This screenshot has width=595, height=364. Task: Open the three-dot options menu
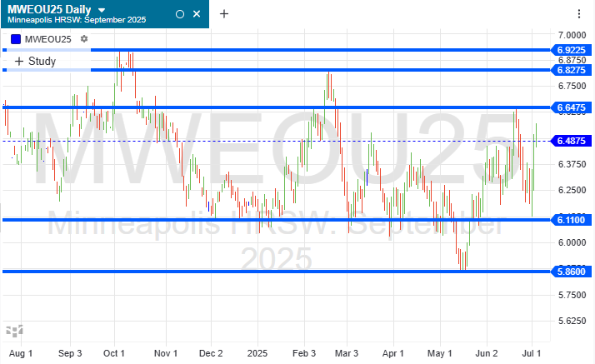click(578, 14)
